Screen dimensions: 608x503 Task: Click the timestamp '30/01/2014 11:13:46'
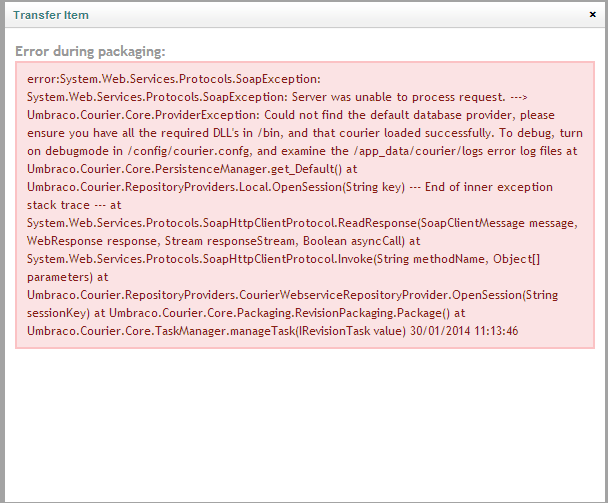pos(464,331)
